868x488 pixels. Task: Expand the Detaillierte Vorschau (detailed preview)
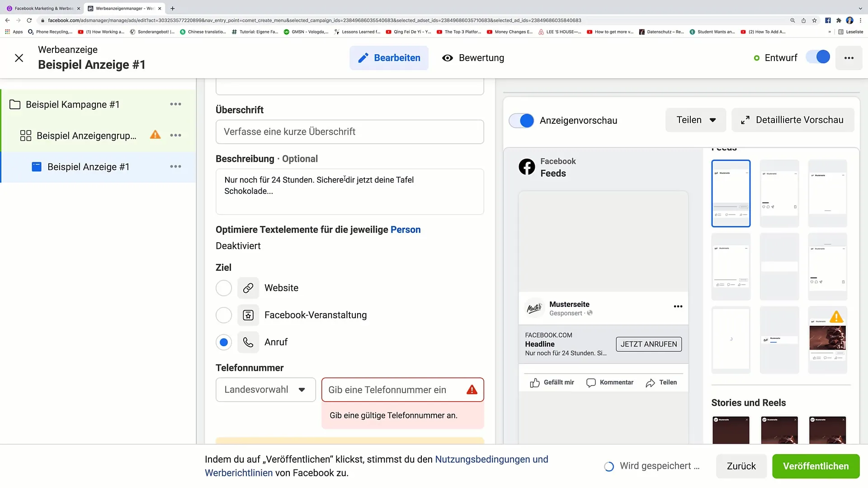[x=793, y=120]
